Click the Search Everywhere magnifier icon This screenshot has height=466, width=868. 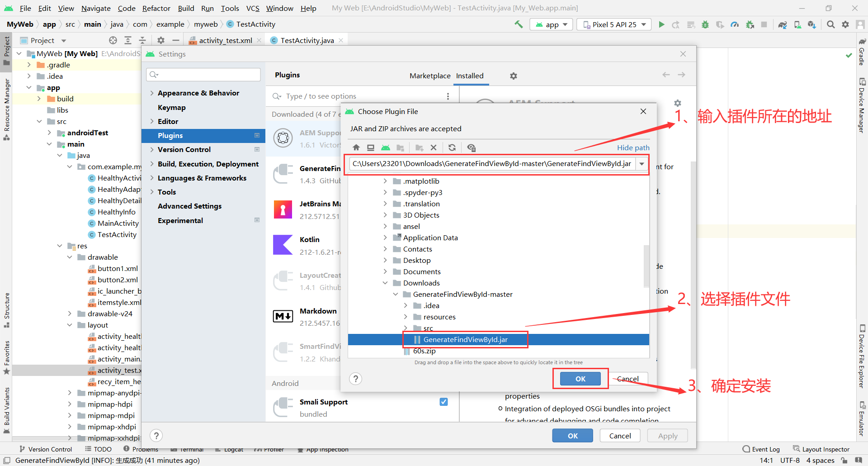click(x=831, y=24)
